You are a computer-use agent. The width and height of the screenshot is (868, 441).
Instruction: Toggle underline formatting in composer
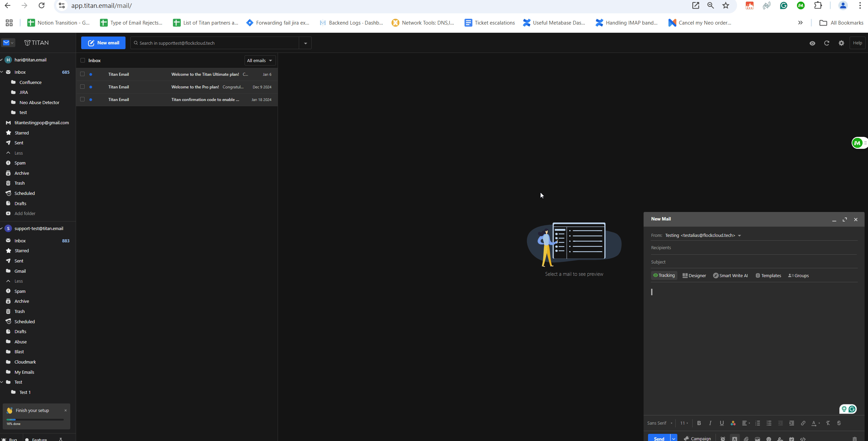tap(722, 423)
